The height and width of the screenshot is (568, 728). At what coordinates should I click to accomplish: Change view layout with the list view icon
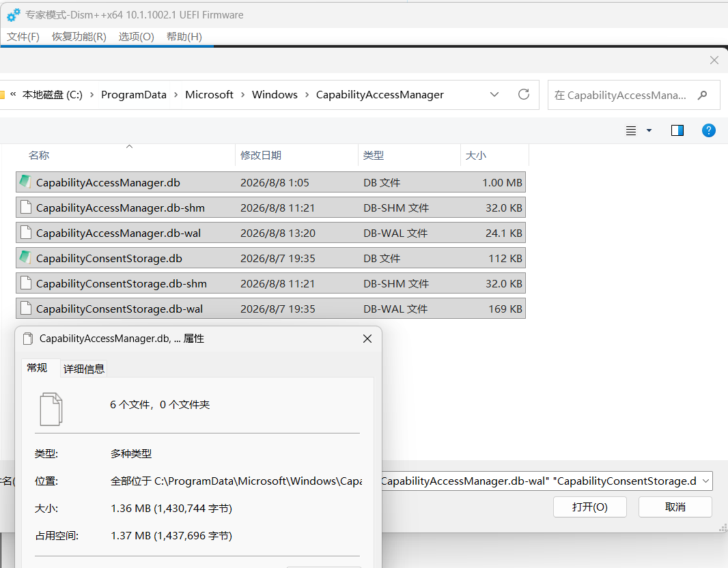pos(631,131)
